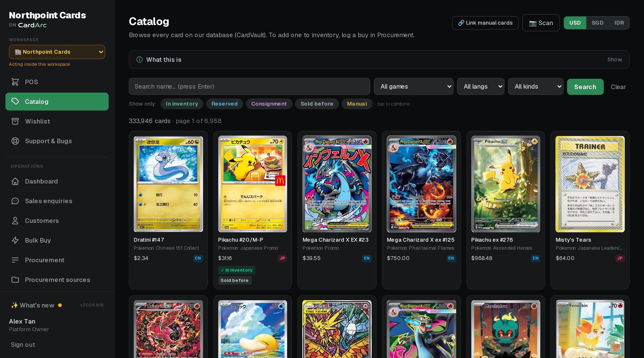The image size is (644, 358).
Task: Go to the Procurement page
Action: pos(57,260)
